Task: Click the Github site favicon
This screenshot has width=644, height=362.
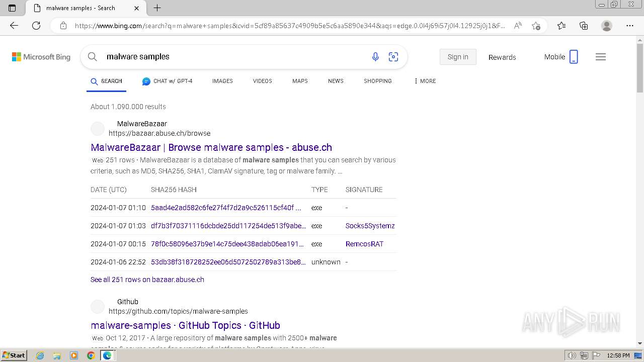Action: (x=98, y=306)
